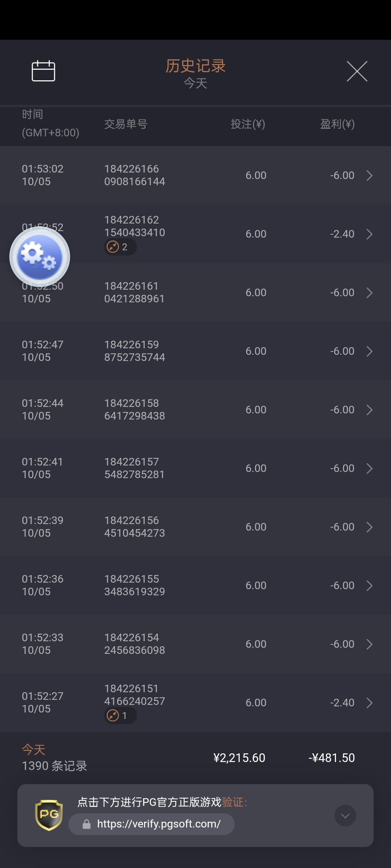Screen dimensions: 391x868
Task: Expand verification banner with down chevron
Action: pyautogui.click(x=345, y=816)
